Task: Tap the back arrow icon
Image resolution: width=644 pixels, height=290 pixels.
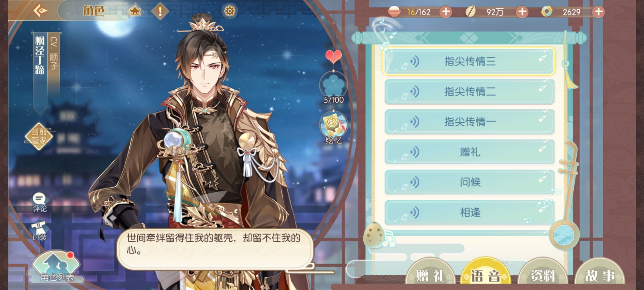Action: (40, 11)
